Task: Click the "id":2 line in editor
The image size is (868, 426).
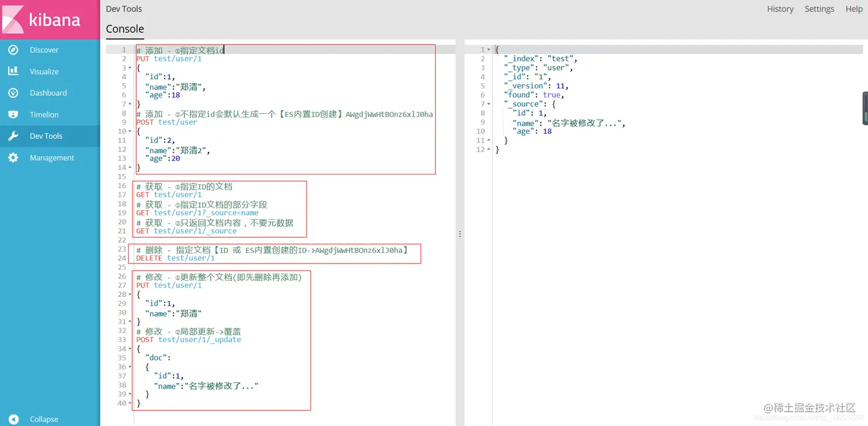Action: pos(160,141)
